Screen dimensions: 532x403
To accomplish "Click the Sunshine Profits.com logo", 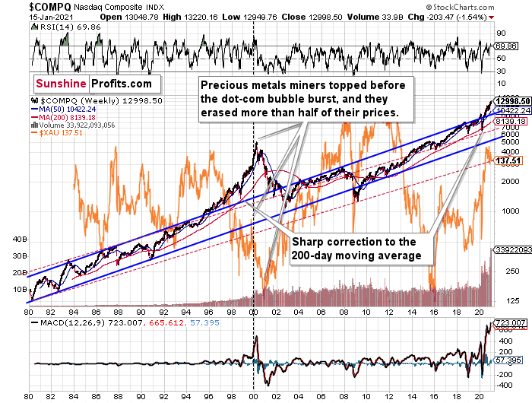I will tap(97, 84).
